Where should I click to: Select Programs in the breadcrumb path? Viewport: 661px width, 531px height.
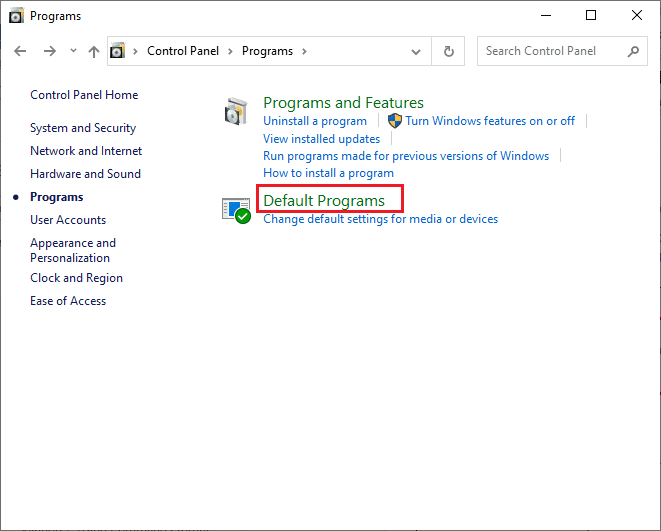pos(267,51)
